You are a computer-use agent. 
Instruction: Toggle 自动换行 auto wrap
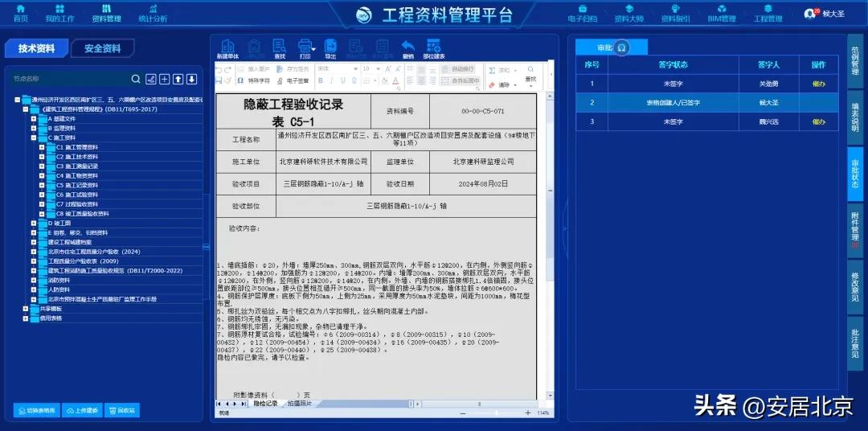coord(458,69)
